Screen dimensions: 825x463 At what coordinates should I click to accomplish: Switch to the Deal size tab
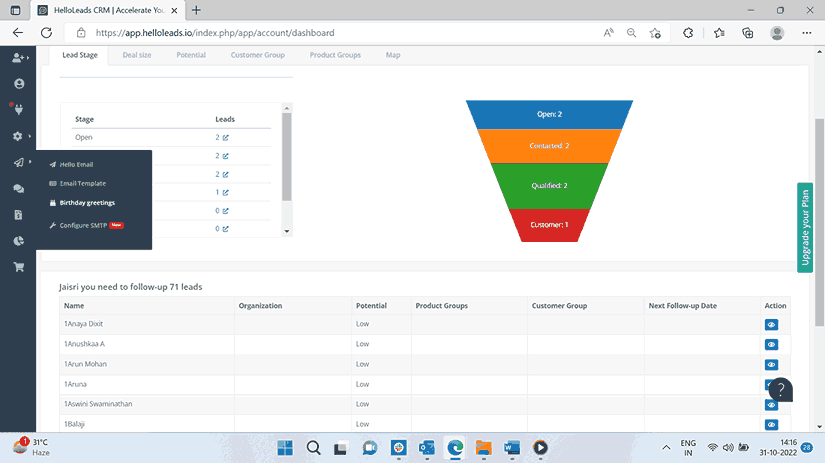point(137,55)
